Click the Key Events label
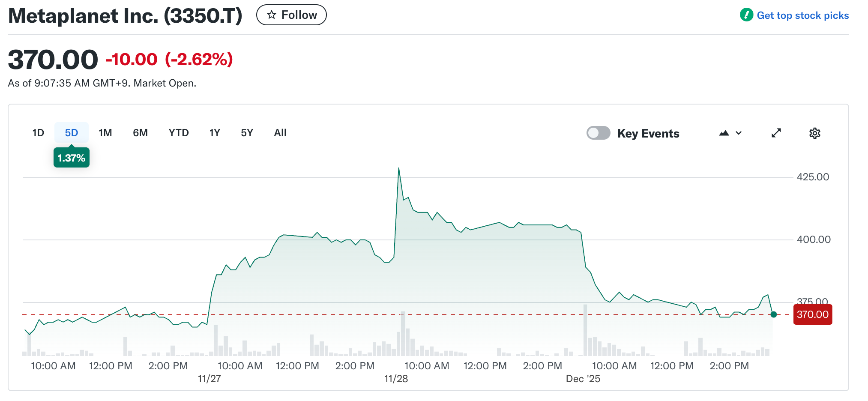Screen dimensions: 868x401 tap(648, 134)
